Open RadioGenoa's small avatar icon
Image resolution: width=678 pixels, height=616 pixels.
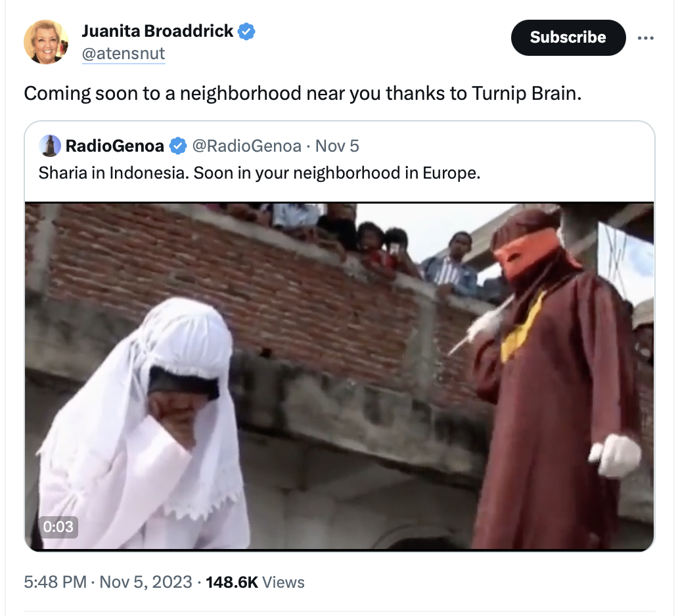[50, 146]
